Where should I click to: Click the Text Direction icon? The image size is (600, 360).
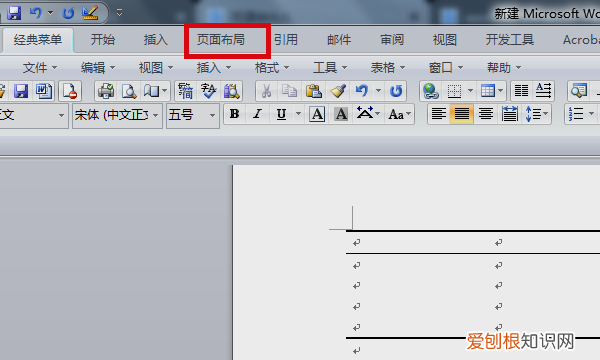tap(543, 91)
